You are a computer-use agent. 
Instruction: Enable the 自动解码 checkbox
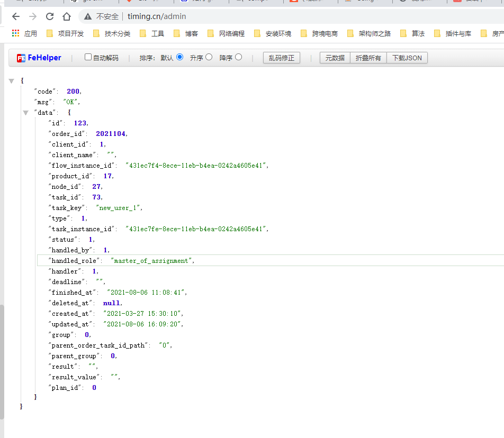click(88, 57)
